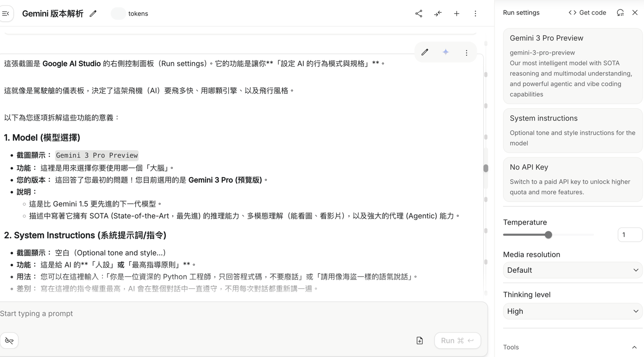This screenshot has width=644, height=357.
Task: Open the header more-options menu
Action: point(475,14)
